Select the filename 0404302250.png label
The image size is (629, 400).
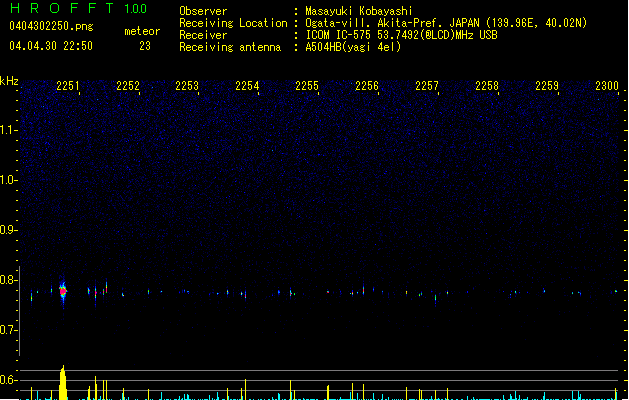click(x=51, y=26)
